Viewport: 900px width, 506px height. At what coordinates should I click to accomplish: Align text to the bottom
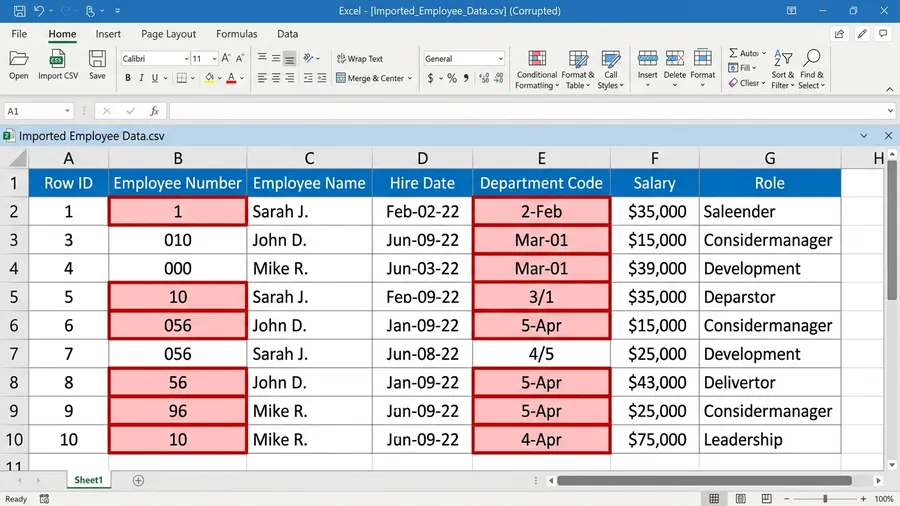coord(290,59)
